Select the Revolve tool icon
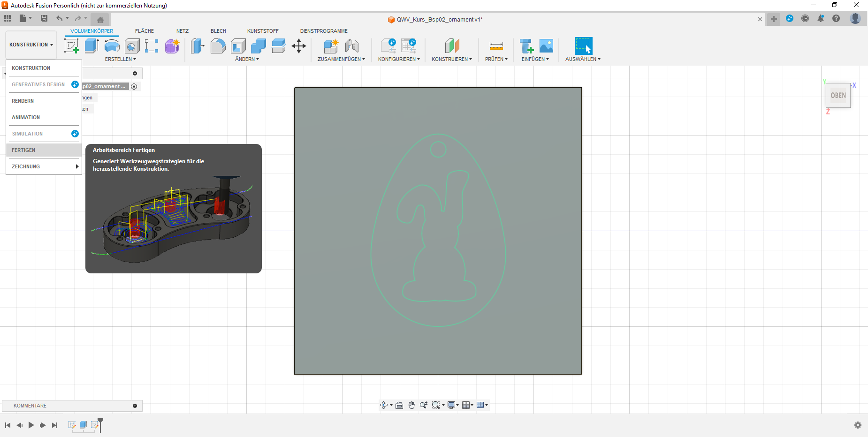The width and height of the screenshot is (868, 437). pyautogui.click(x=112, y=46)
